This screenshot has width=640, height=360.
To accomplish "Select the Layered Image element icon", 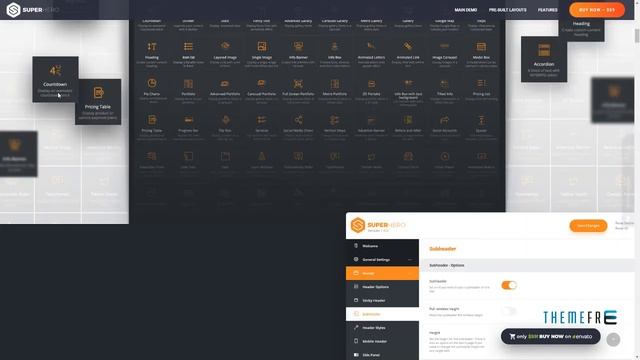I will point(225,46).
